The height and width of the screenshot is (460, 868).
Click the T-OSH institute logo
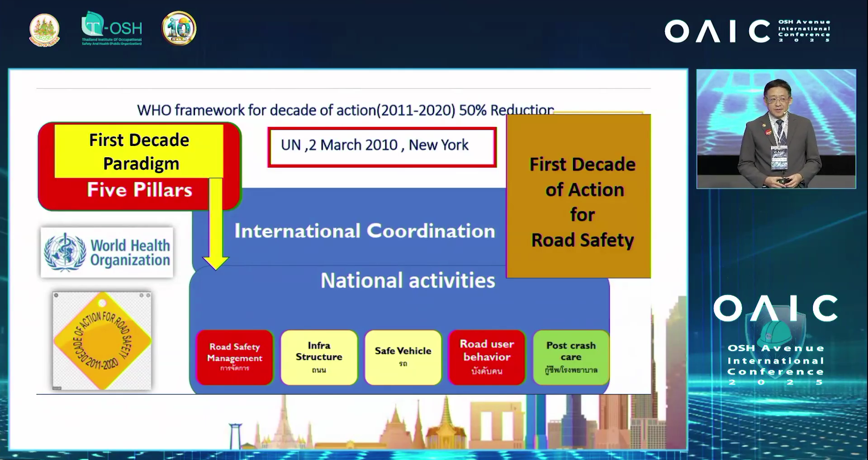click(112, 28)
